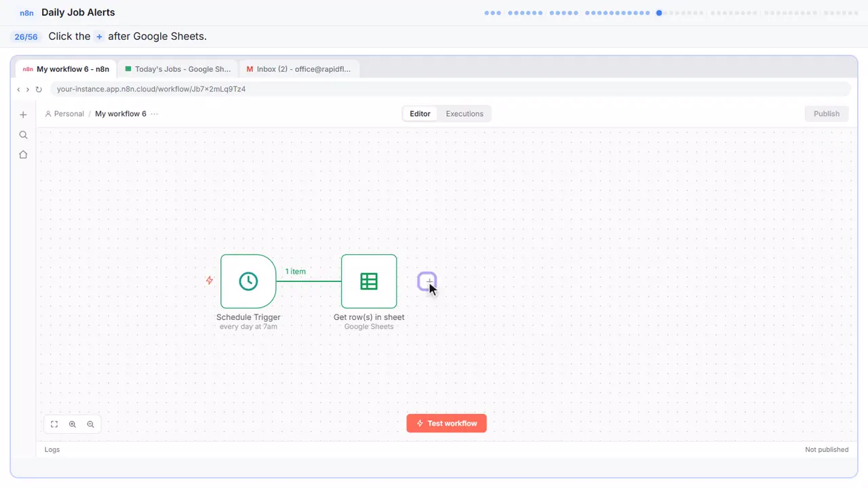Click the Test workflow button
Image resolution: width=868 pixels, height=488 pixels.
[x=446, y=423]
